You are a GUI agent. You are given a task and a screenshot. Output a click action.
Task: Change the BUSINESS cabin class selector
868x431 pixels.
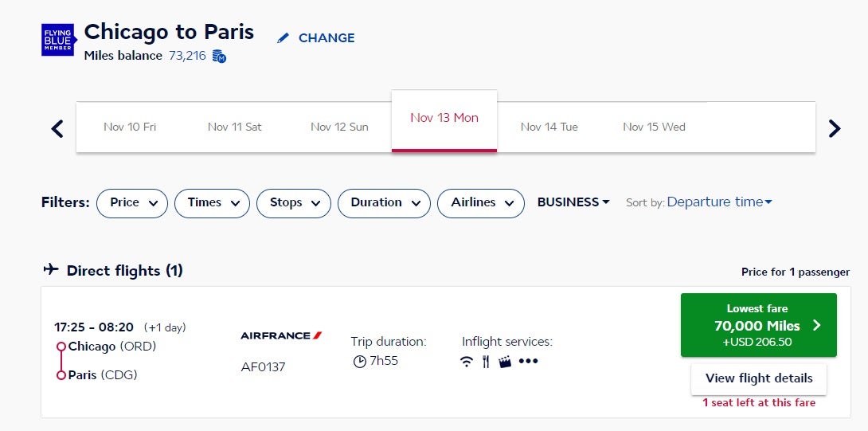(573, 202)
